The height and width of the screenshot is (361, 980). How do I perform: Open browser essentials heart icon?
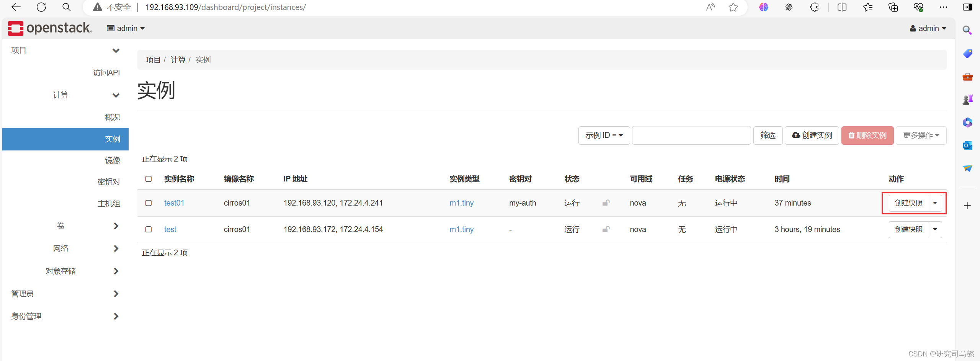[918, 7]
